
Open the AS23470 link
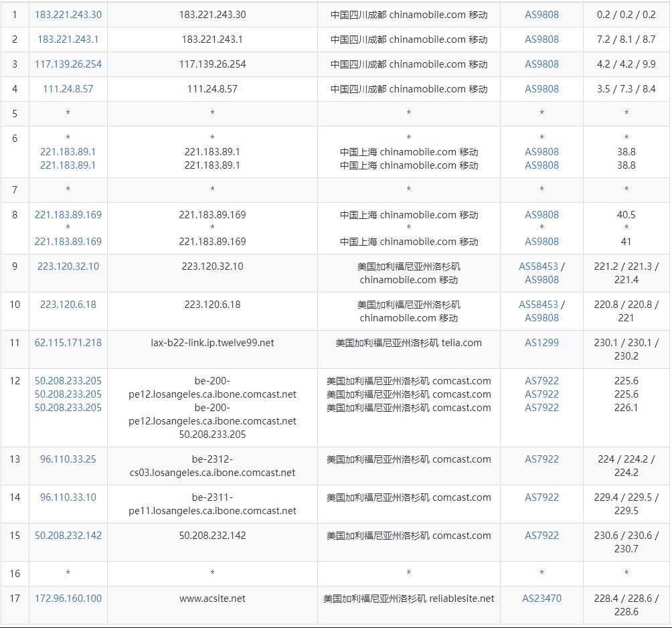[541, 599]
